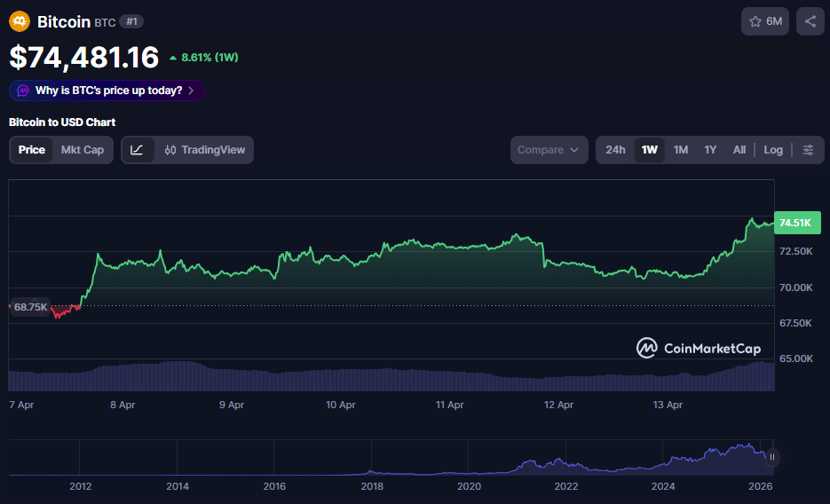Select the 1Y time range
830x504 pixels.
point(710,150)
